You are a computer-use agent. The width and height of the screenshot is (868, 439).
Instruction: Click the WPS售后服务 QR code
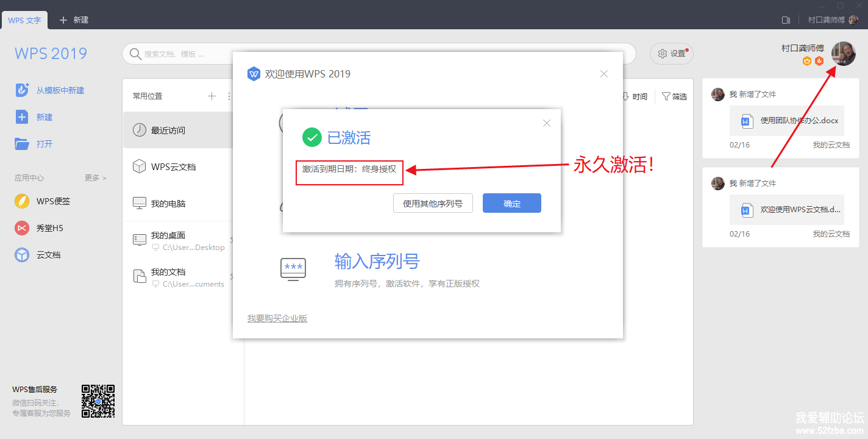coord(98,401)
